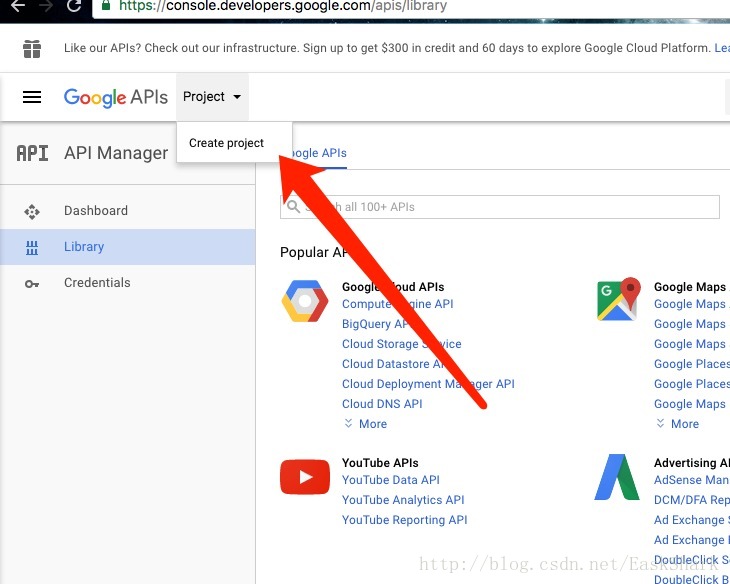Expand More under Google Cloud APIs
The image size is (730, 584).
(x=365, y=424)
